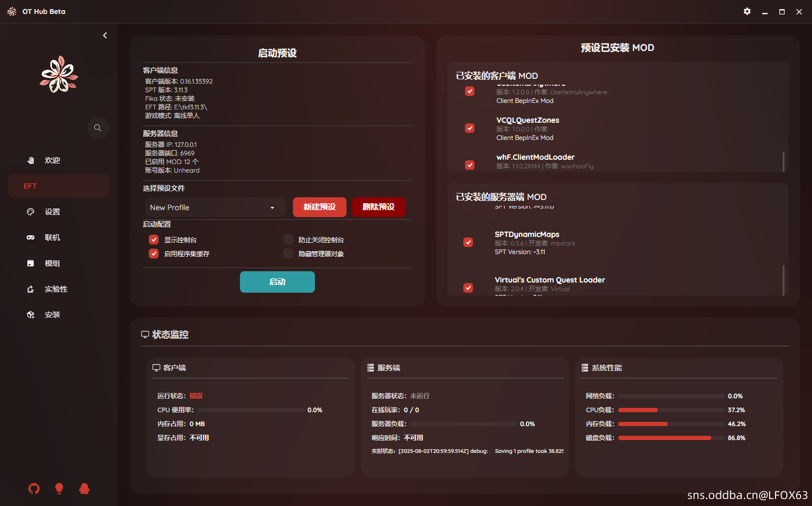
Task: Uncheck 显示控制台 option
Action: coord(154,240)
